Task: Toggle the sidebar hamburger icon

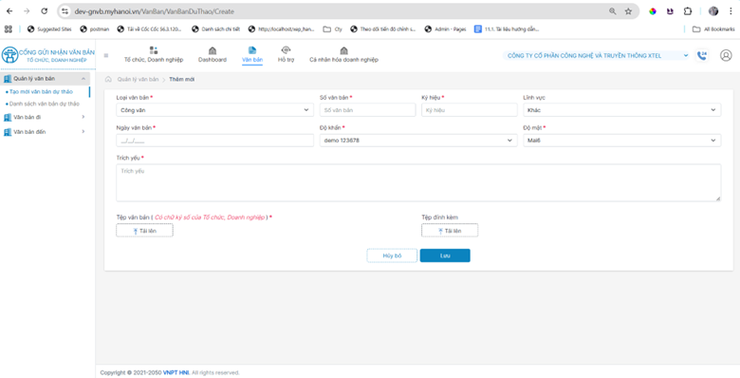Action: [x=106, y=56]
